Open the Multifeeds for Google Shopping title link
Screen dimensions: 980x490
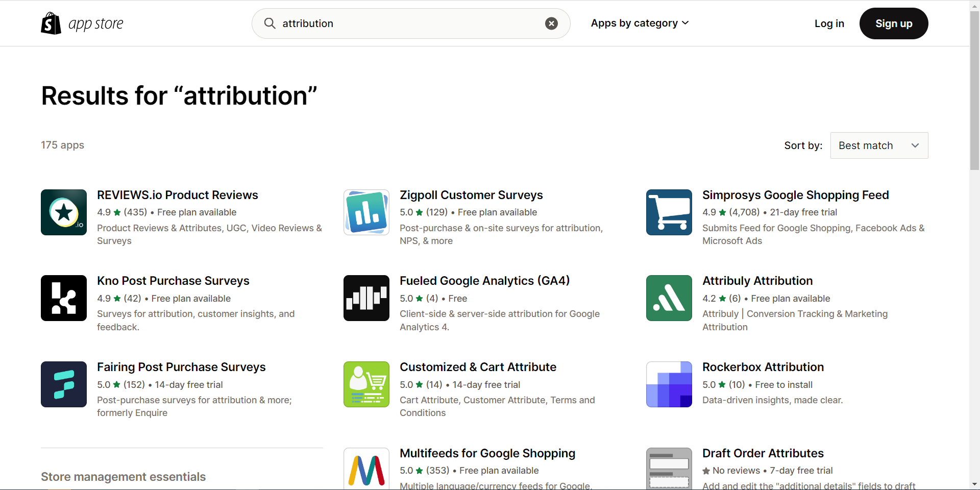point(487,453)
